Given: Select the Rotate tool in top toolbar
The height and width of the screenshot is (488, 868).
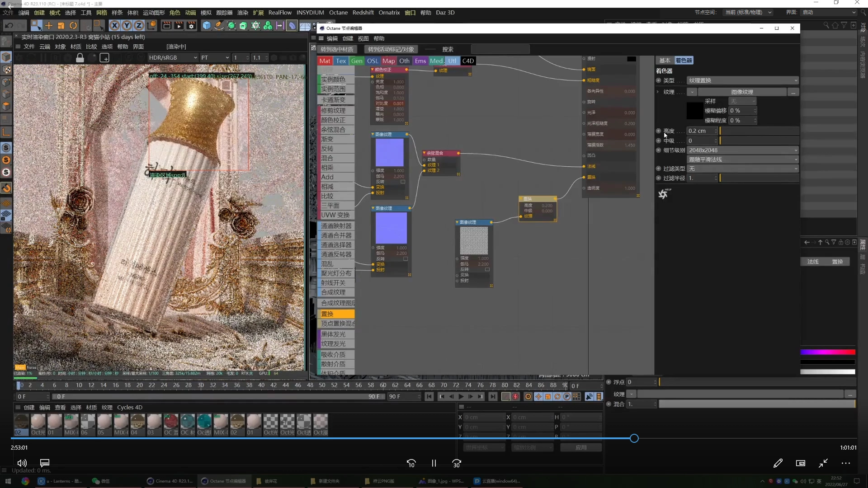Looking at the screenshot, I should click(73, 26).
